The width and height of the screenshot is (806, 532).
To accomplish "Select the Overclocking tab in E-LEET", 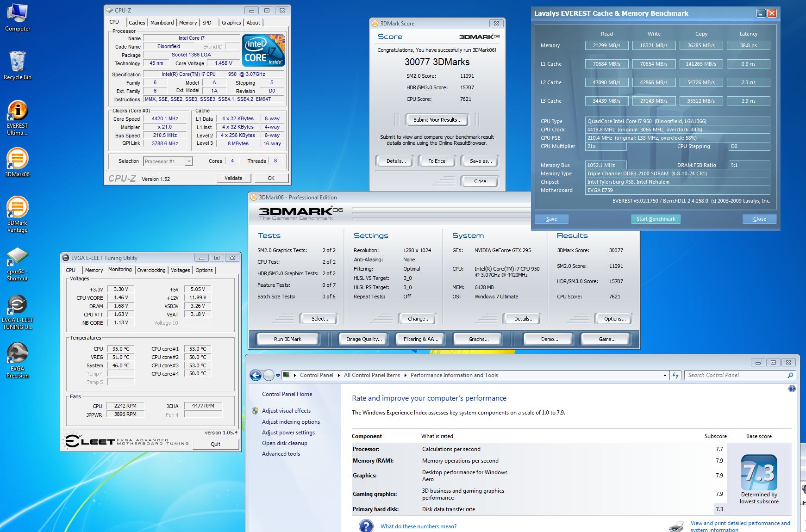I will pyautogui.click(x=151, y=270).
